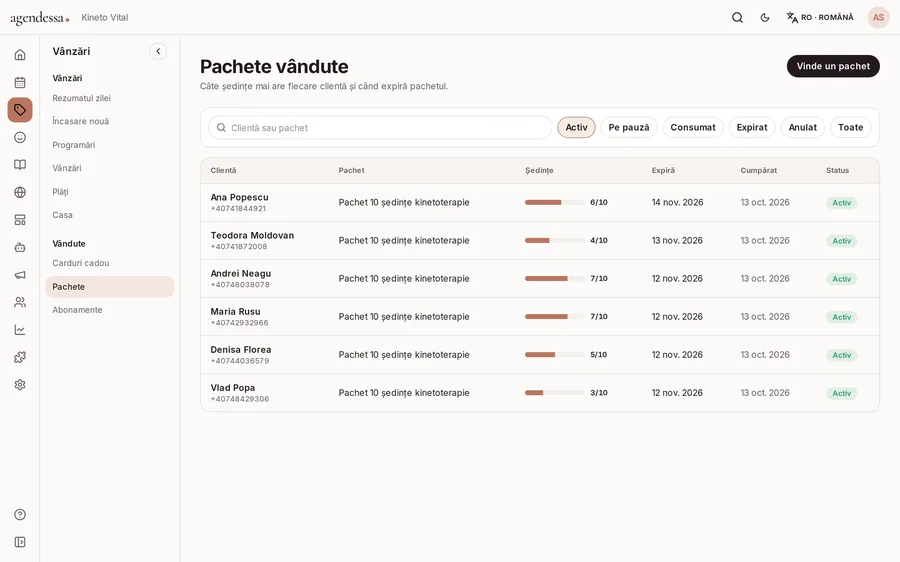
Task: Open the Help question mark icon
Action: [x=20, y=514]
